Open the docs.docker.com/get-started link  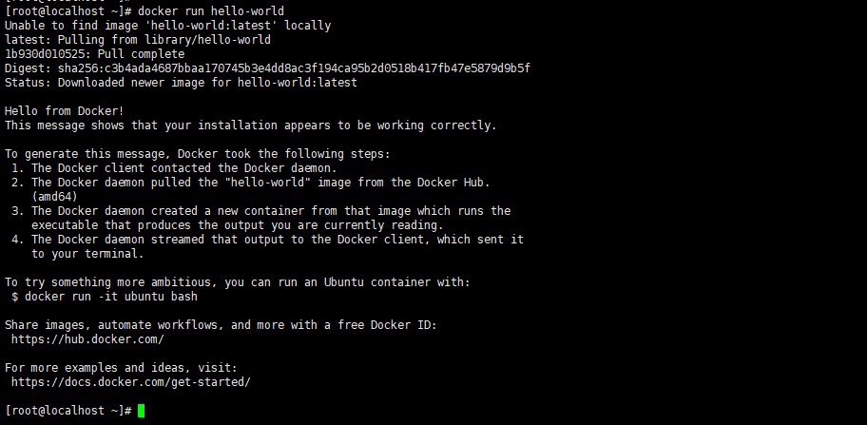131,382
